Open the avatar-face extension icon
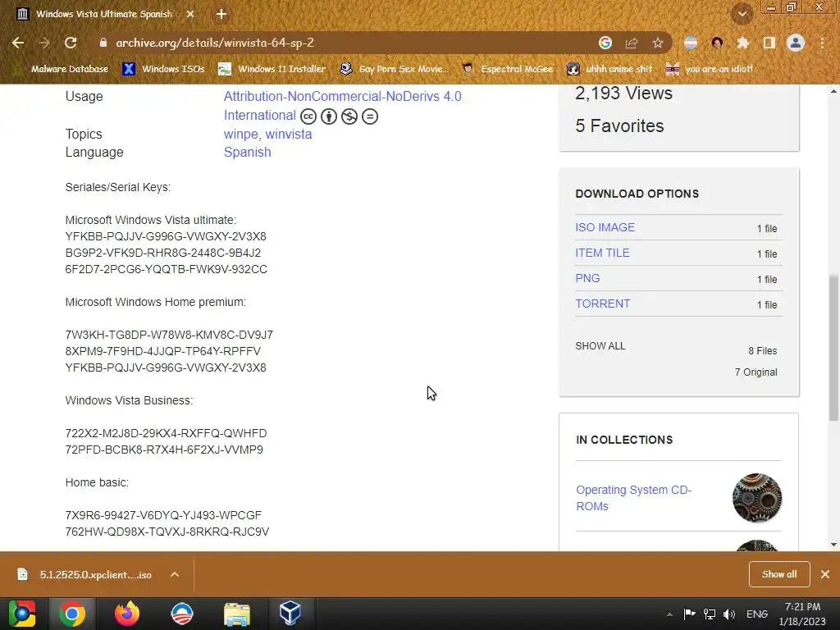840x630 pixels. 717,43
